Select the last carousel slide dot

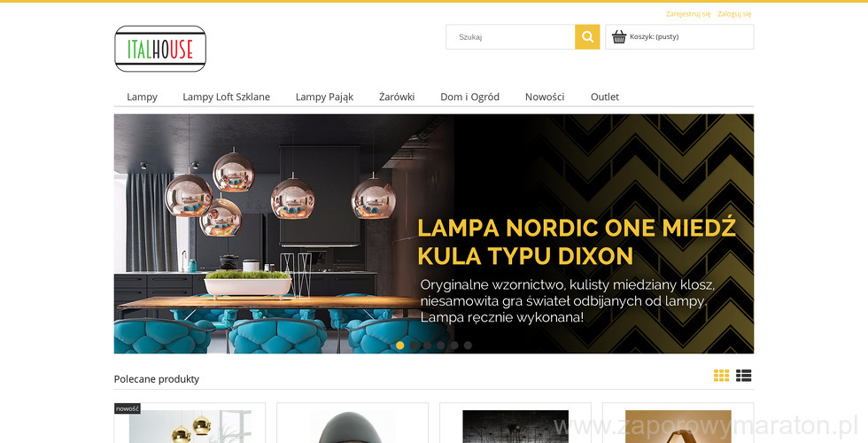pyautogui.click(x=468, y=345)
